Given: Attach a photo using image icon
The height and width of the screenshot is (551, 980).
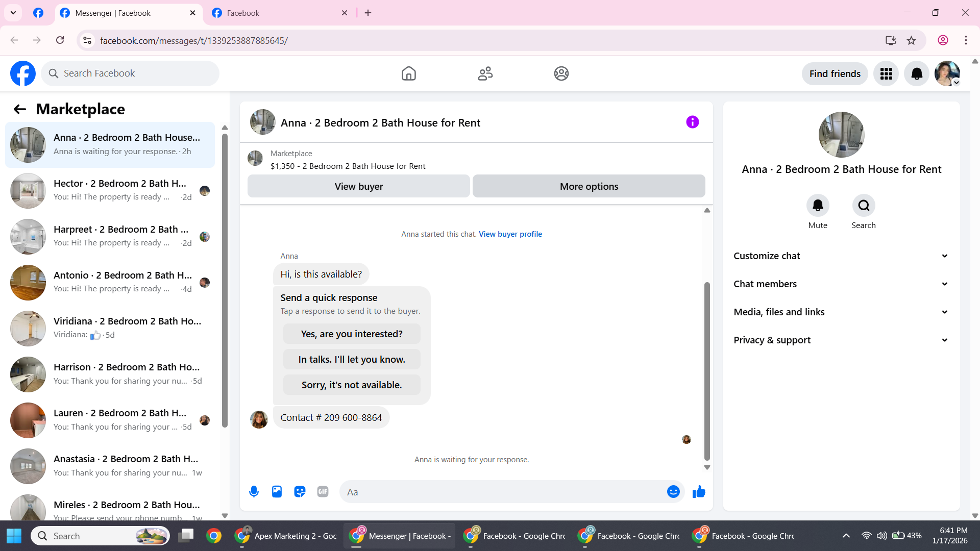Looking at the screenshot, I should (x=277, y=492).
